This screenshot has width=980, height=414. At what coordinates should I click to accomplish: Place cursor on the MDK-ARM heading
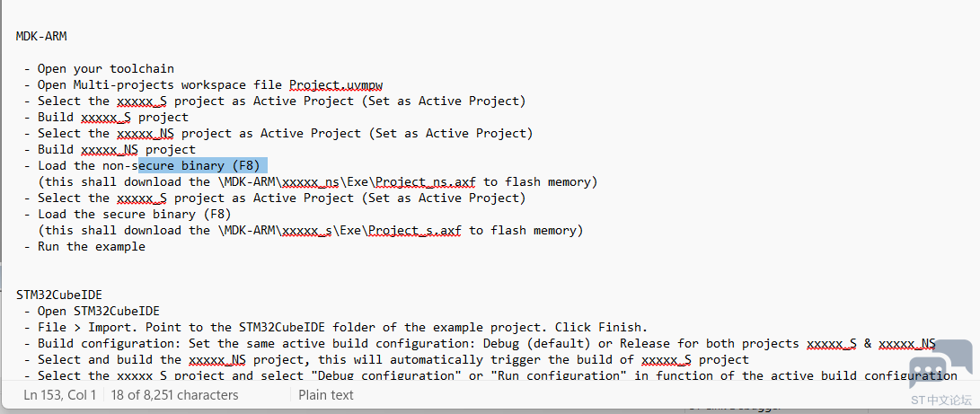click(41, 36)
